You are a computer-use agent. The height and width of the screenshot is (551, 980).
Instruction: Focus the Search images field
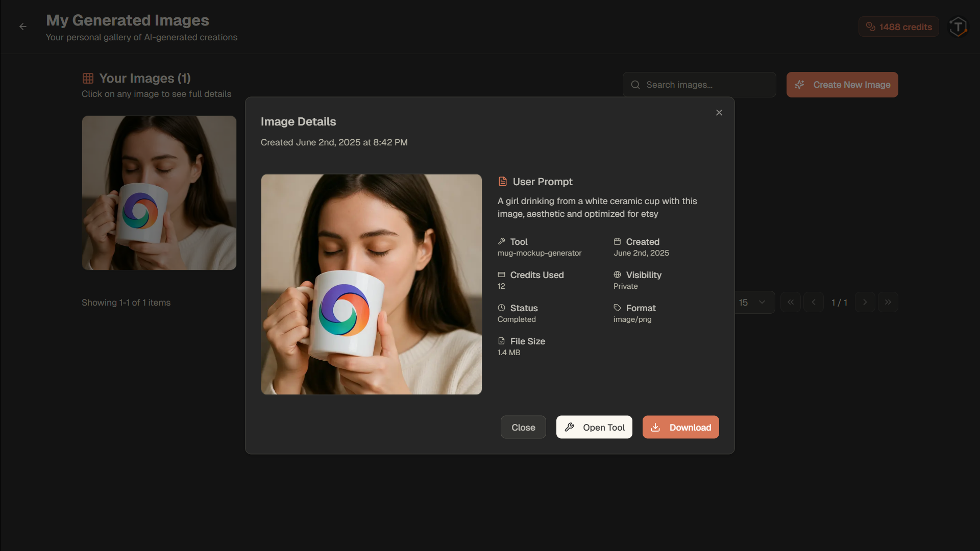tap(699, 85)
